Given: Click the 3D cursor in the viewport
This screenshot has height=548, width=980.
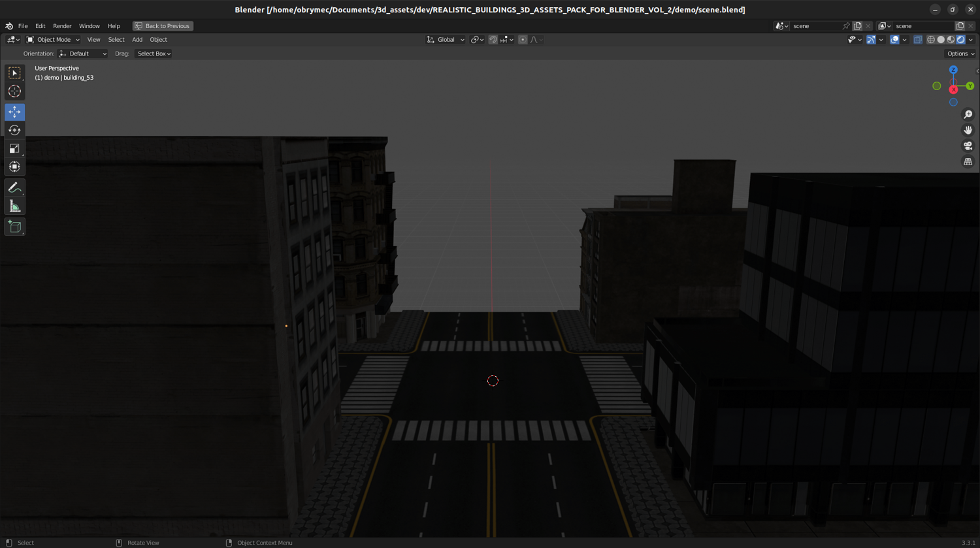Looking at the screenshot, I should point(493,381).
